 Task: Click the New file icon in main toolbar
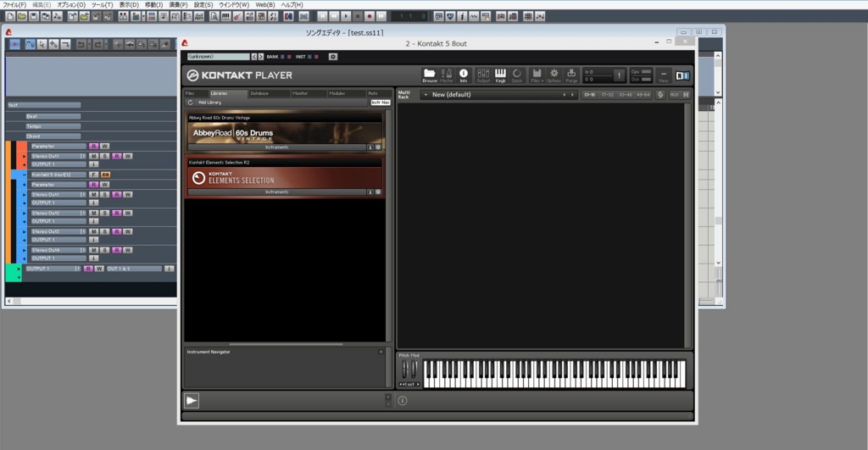point(10,16)
